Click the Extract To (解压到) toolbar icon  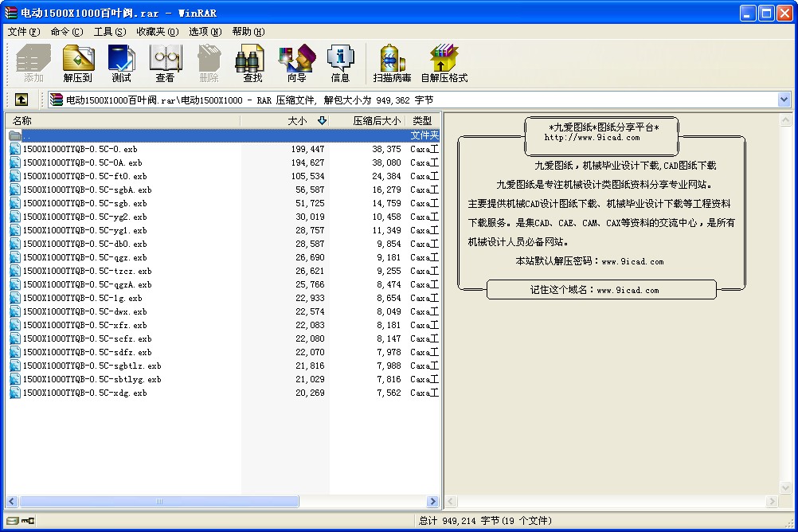tap(78, 64)
